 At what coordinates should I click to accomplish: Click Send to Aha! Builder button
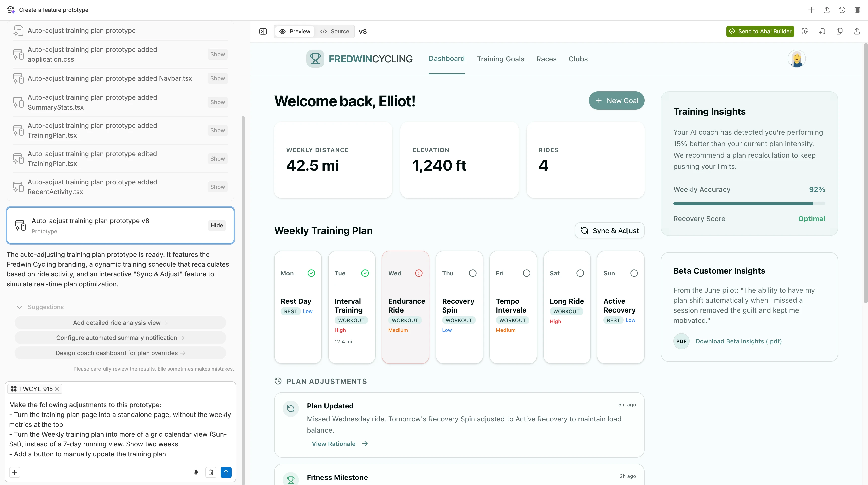[760, 31]
